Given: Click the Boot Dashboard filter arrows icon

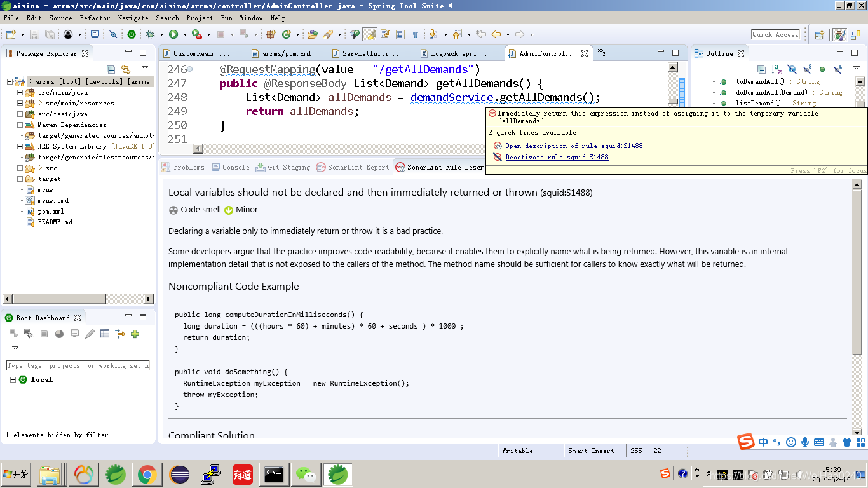Looking at the screenshot, I should click(119, 334).
